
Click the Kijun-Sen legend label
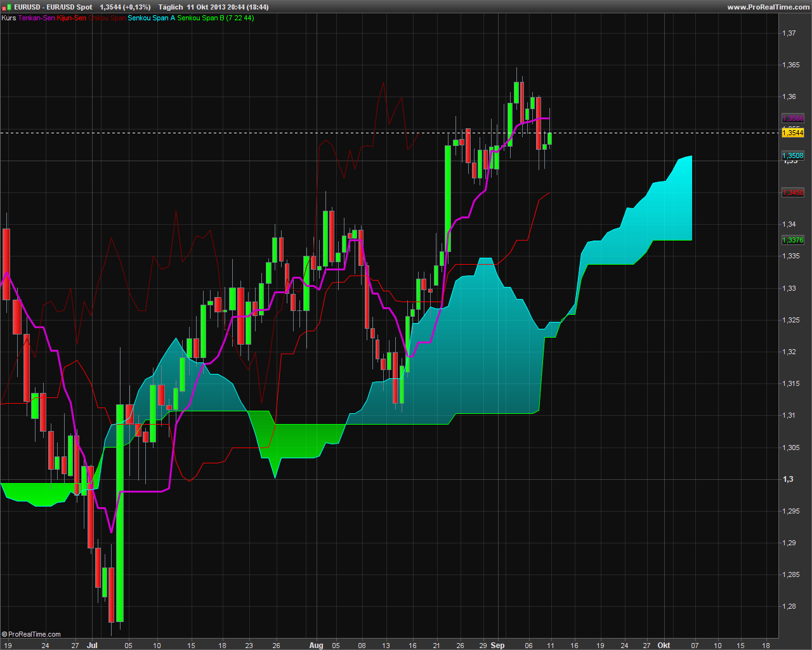point(72,18)
